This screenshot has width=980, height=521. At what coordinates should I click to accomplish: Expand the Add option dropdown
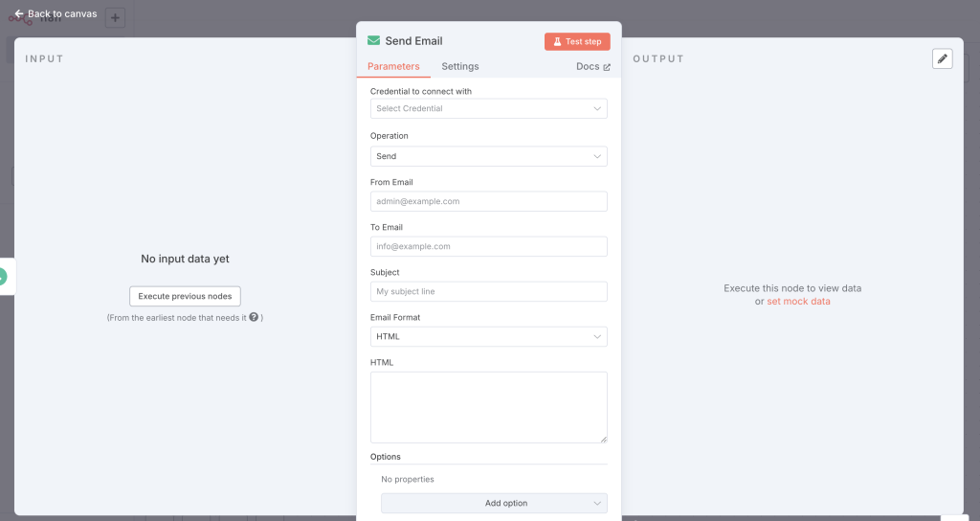pyautogui.click(x=494, y=504)
